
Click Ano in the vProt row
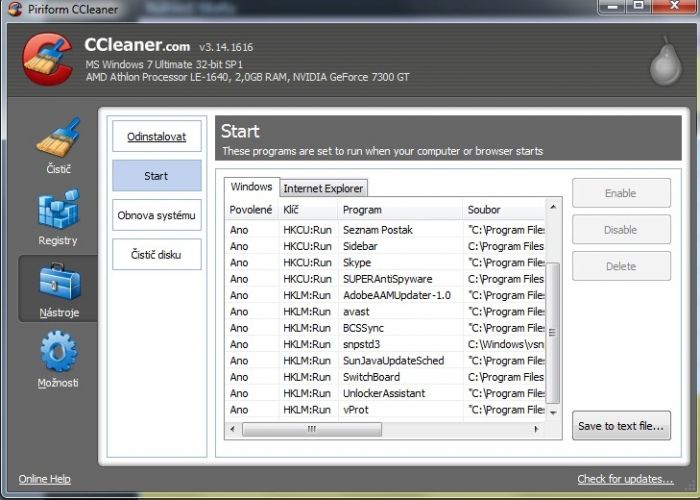point(239,410)
